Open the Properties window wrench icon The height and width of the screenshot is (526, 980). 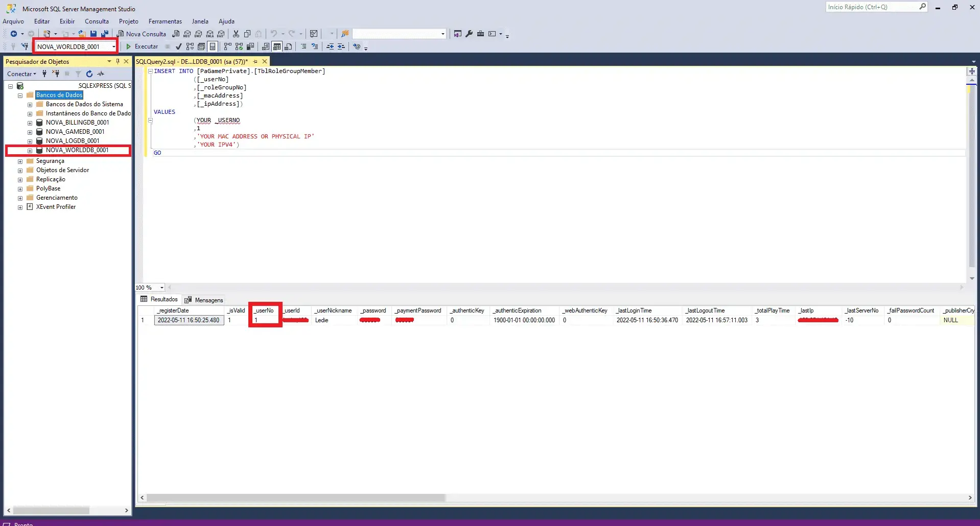469,34
